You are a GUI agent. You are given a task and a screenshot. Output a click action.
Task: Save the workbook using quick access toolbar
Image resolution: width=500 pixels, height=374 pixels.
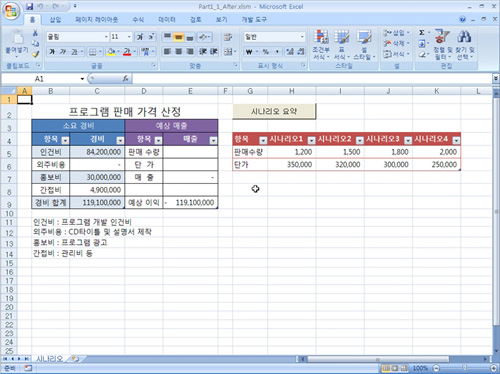coord(29,6)
